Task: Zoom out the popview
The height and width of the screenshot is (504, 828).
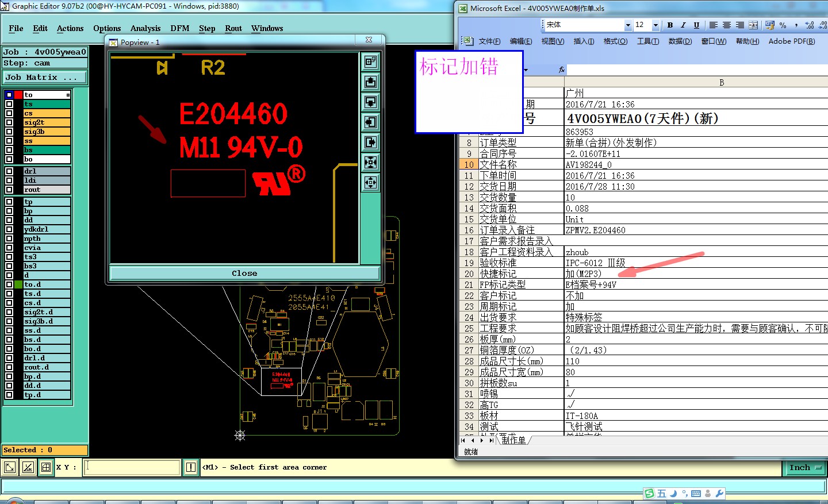Action: (370, 183)
